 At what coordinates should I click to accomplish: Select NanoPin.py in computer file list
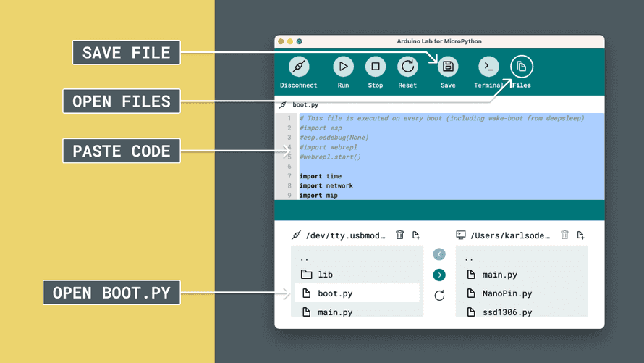pos(507,293)
